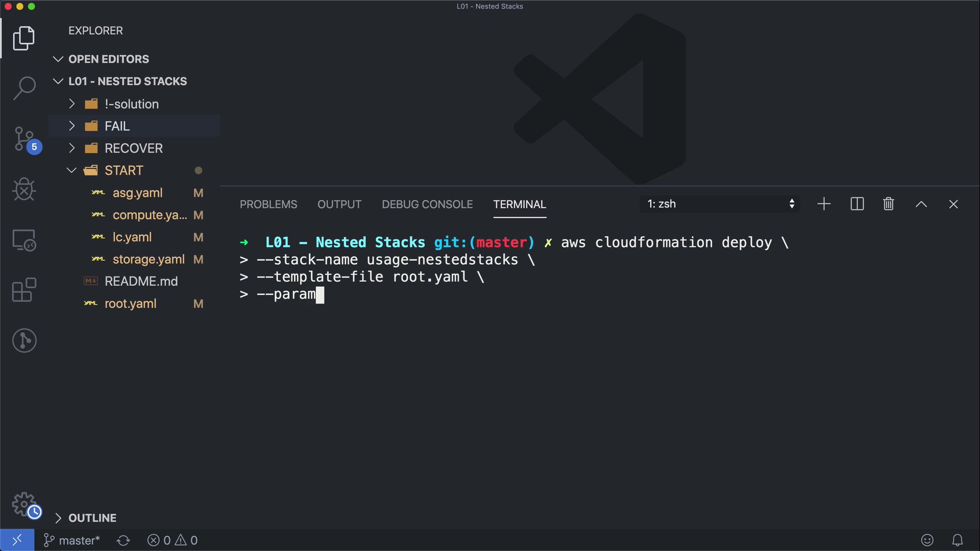Switch to the DEBUG CONSOLE tab

(427, 204)
